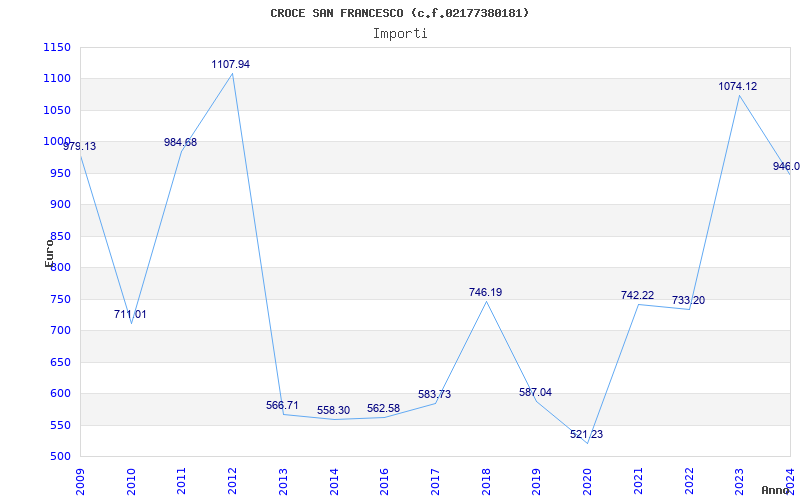Click the Importi subtitle
Viewport: 800px width, 500px height.
pos(400,34)
